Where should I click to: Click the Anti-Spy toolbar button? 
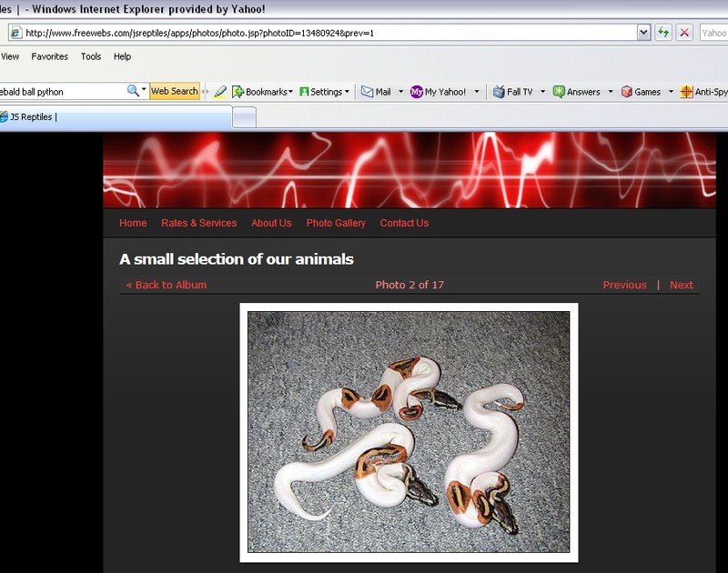click(x=703, y=92)
